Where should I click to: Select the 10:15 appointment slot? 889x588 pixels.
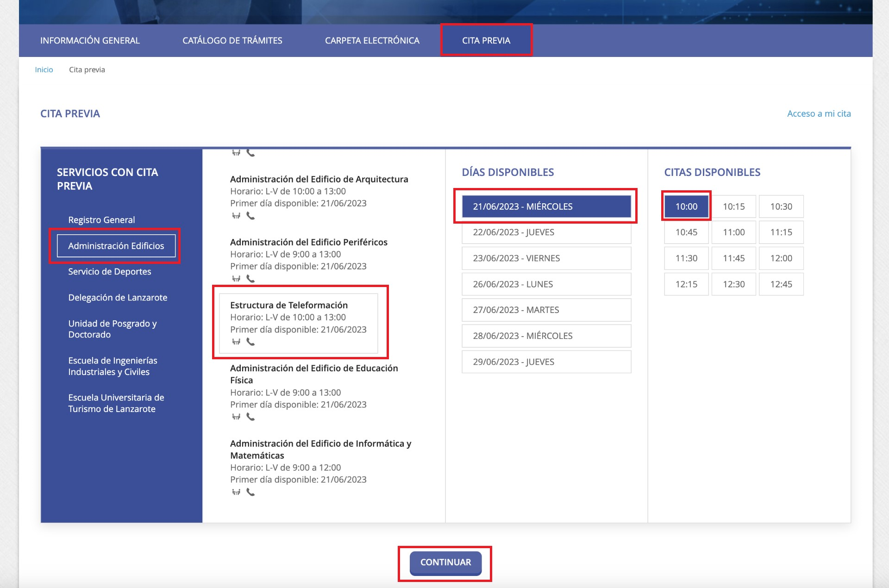pyautogui.click(x=734, y=206)
